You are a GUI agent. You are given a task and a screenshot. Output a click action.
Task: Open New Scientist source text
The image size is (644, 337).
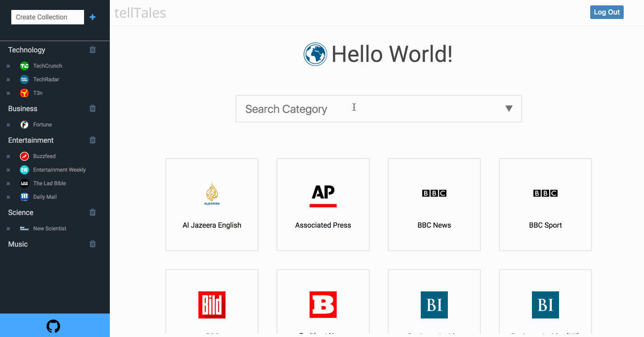click(x=50, y=229)
